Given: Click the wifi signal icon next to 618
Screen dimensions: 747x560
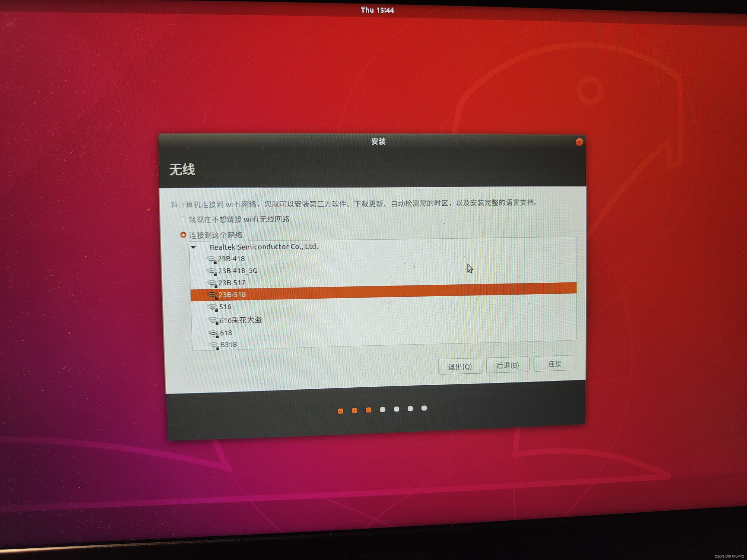Looking at the screenshot, I should point(212,333).
